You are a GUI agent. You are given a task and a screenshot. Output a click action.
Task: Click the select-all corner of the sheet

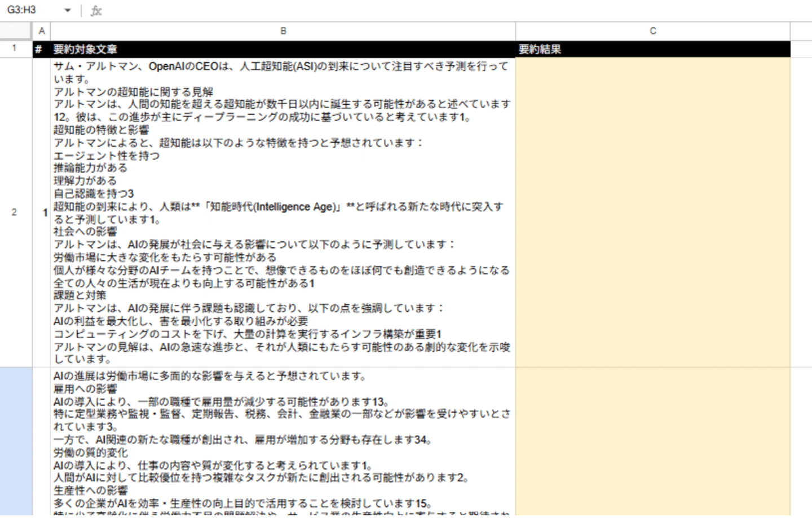(16, 31)
